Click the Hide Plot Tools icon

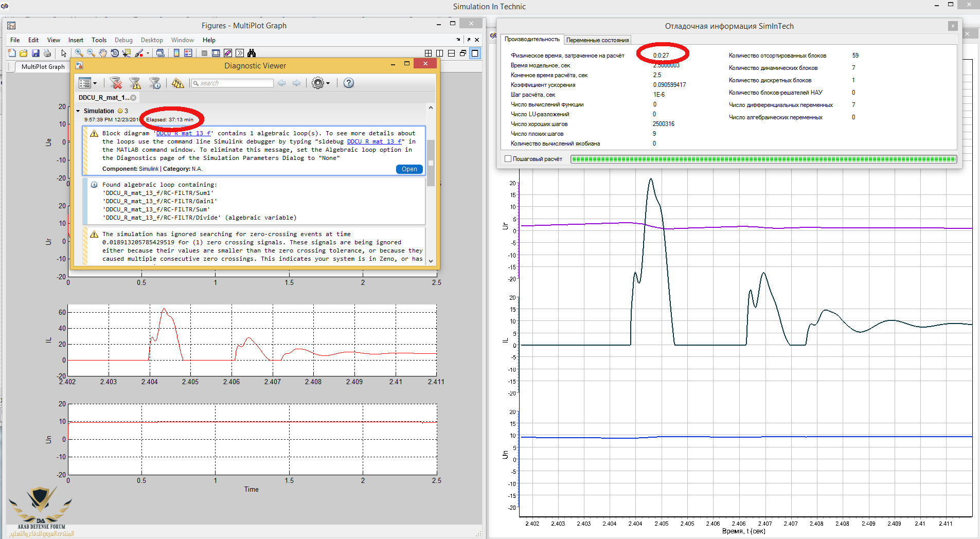coord(204,53)
